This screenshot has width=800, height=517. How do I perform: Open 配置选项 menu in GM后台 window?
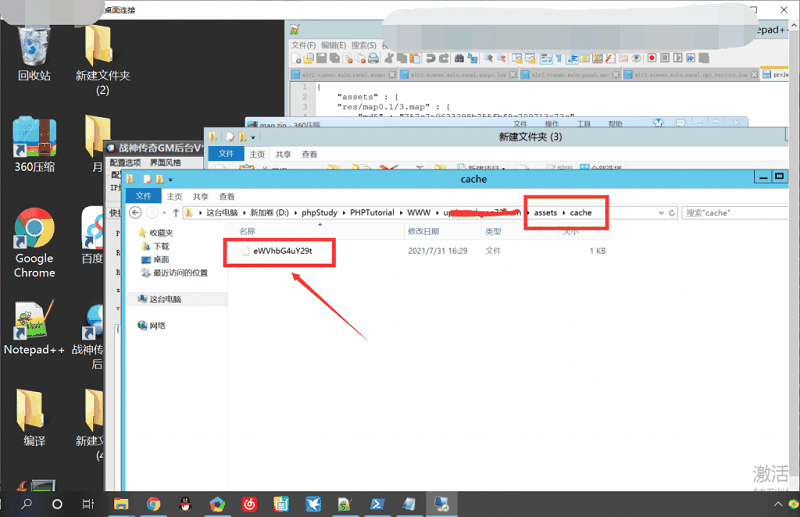coord(125,163)
